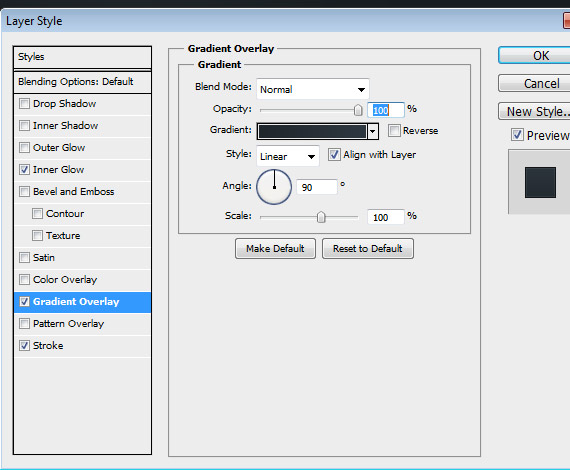Open the gradient picker arrow
The width and height of the screenshot is (570, 470).
[373, 131]
